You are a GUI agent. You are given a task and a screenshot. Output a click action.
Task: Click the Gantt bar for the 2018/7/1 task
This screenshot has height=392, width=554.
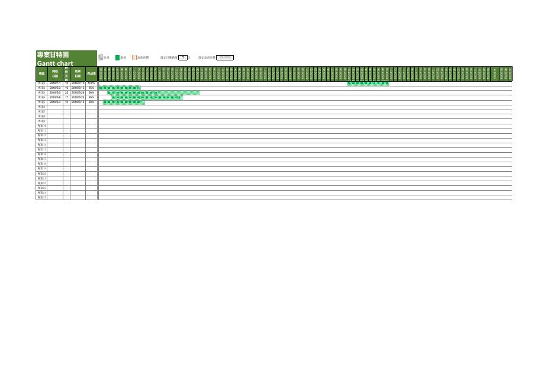click(x=368, y=83)
